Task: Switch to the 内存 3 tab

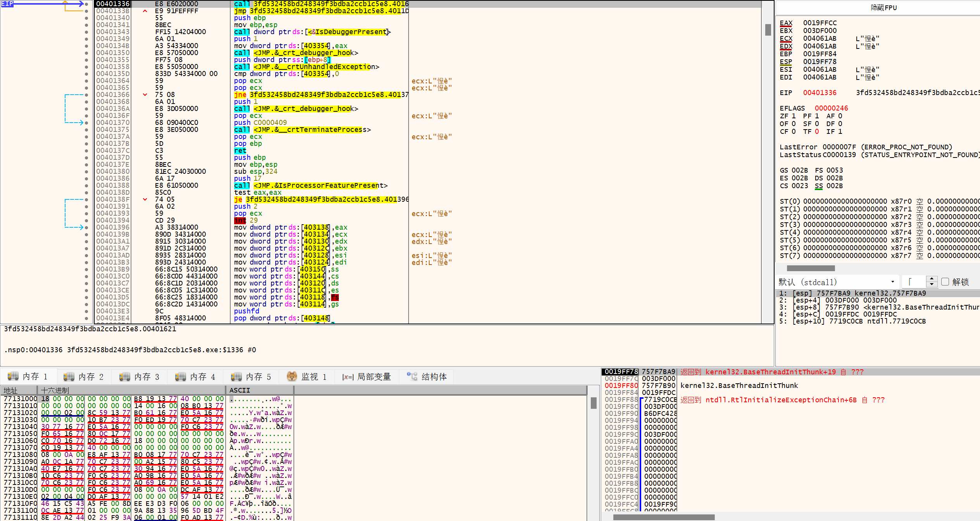Action: 140,376
